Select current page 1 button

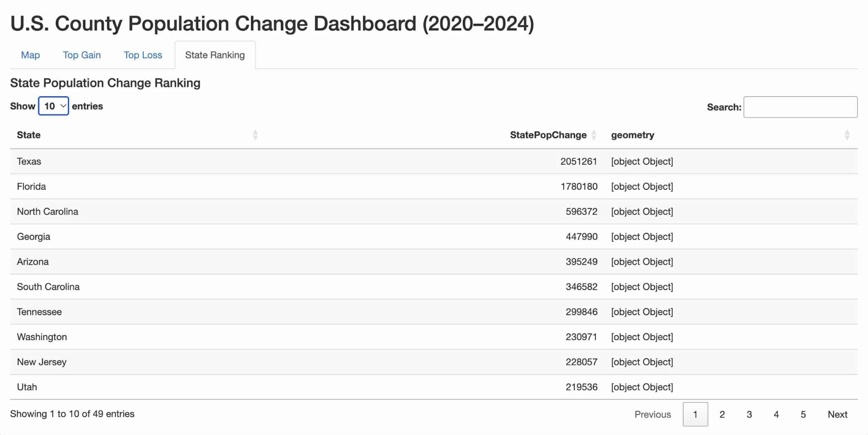695,414
